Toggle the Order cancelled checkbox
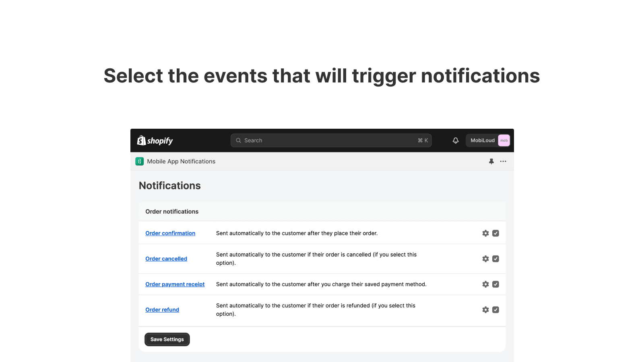644x362 pixels. [x=496, y=259]
